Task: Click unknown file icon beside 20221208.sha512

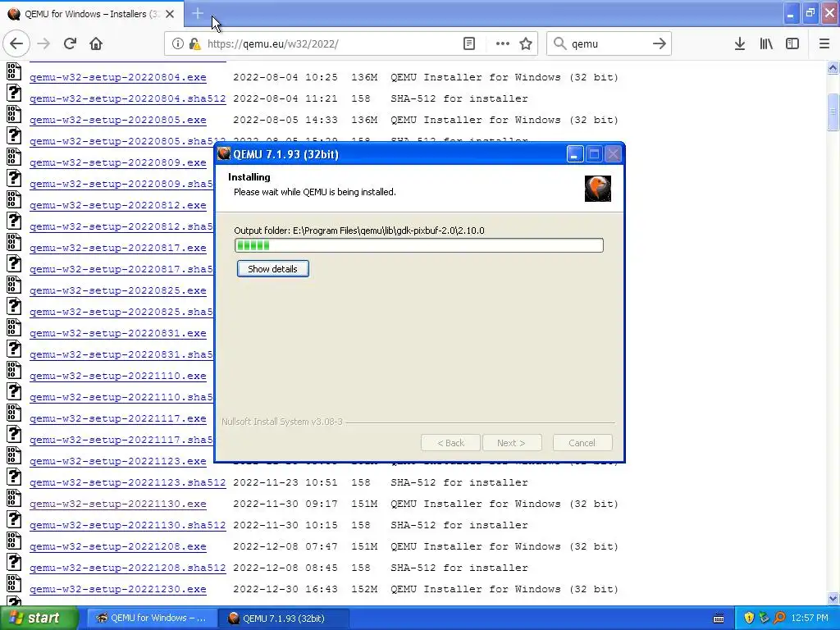Action: pyautogui.click(x=14, y=563)
